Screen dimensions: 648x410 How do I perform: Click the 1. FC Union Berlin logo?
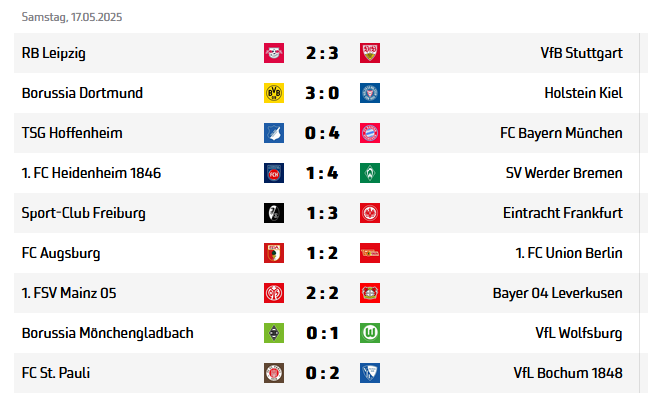(370, 253)
